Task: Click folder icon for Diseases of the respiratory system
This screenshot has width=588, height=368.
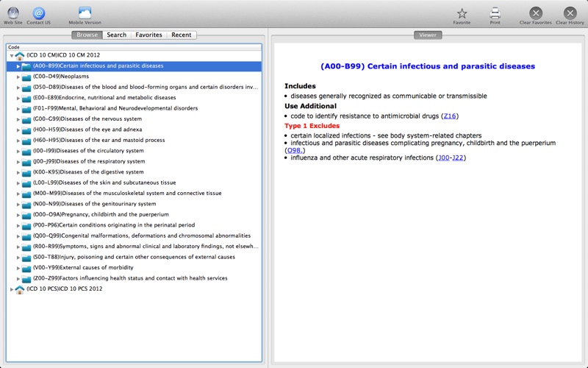Action: point(26,162)
